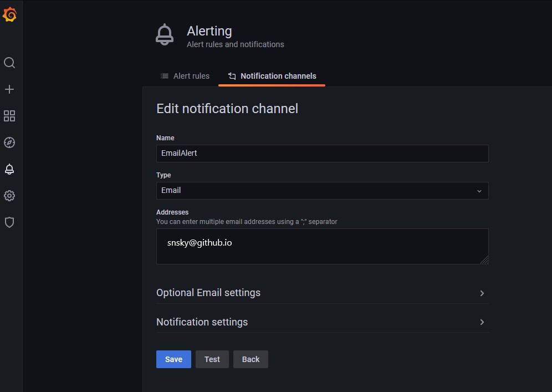Click the Name field containing EmailAlert

click(322, 154)
